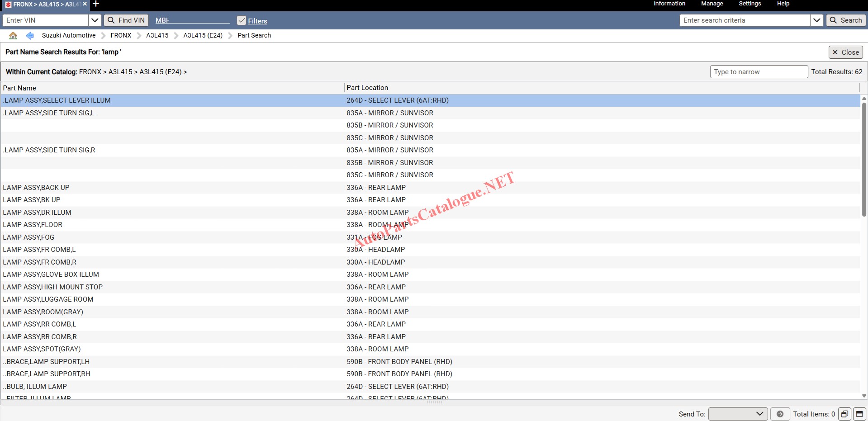Click the cascade windows icon in footer
868x421 pixels.
[x=844, y=414]
